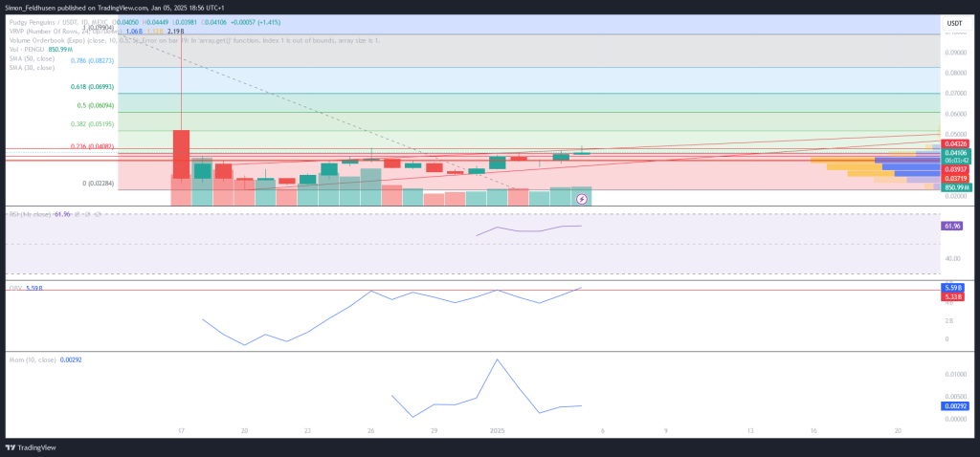Click the 0.07000 price axis label
Image resolution: width=980 pixels, height=457 pixels.
(954, 94)
